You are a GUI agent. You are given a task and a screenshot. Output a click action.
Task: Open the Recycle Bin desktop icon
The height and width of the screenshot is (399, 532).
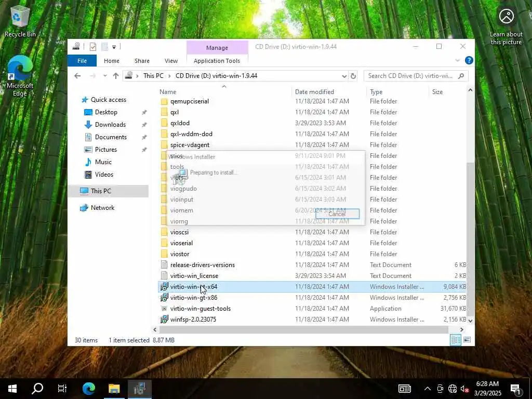pyautogui.click(x=20, y=21)
